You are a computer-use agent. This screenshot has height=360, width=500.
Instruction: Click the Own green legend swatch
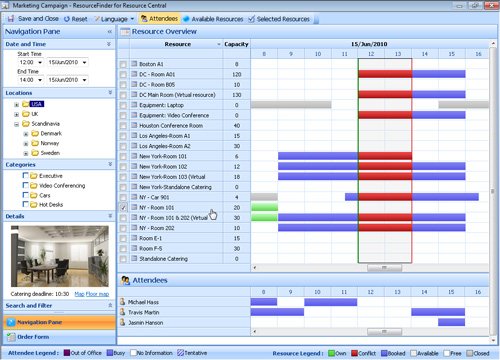pyautogui.click(x=331, y=353)
